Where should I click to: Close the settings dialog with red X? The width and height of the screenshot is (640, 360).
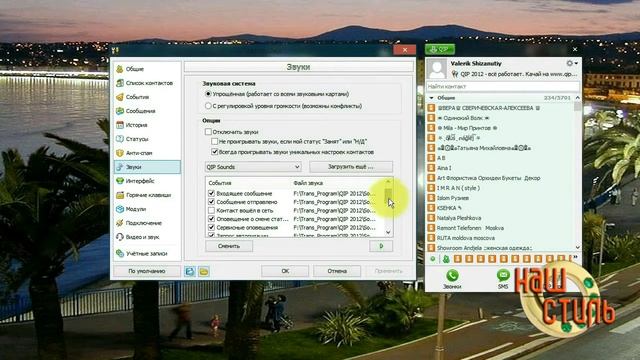pyautogui.click(x=404, y=50)
